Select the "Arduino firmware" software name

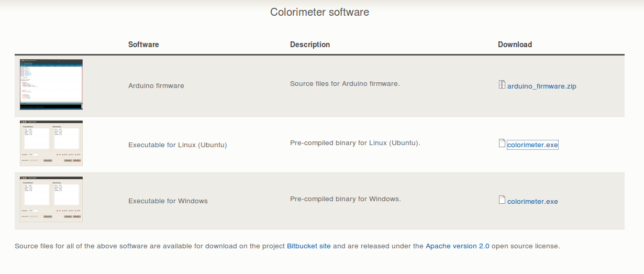pyautogui.click(x=156, y=85)
